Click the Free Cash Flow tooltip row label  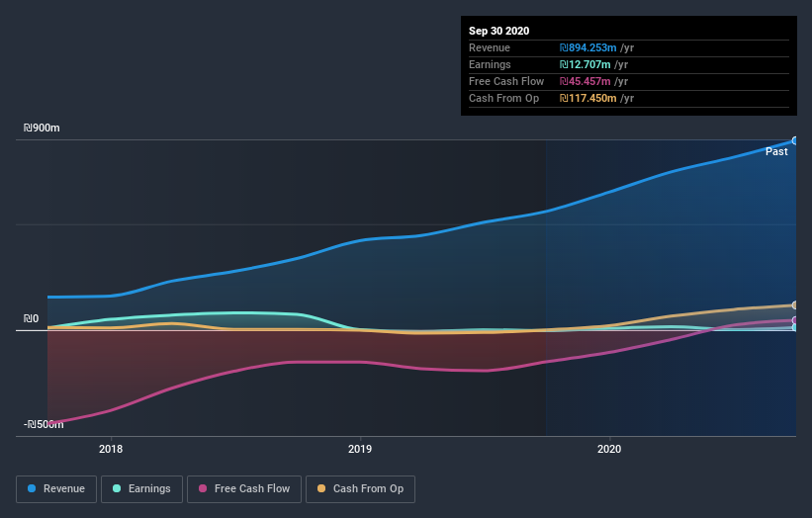(x=506, y=81)
